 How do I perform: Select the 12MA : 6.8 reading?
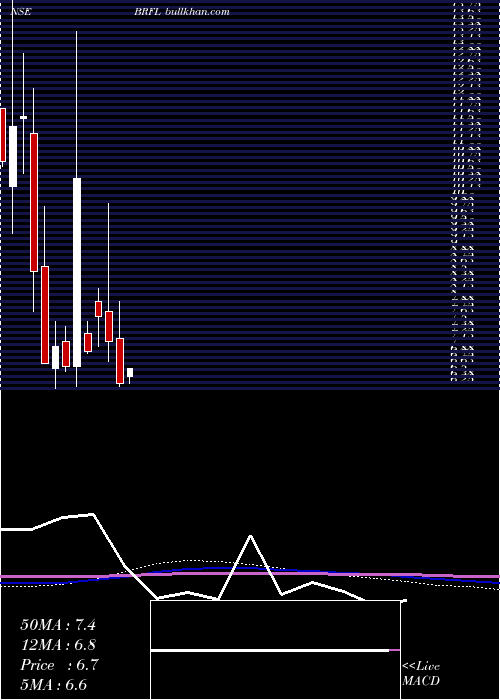coord(58,645)
